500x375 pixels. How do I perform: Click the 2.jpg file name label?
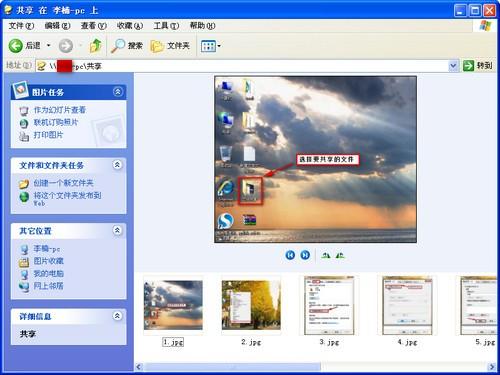click(x=251, y=342)
